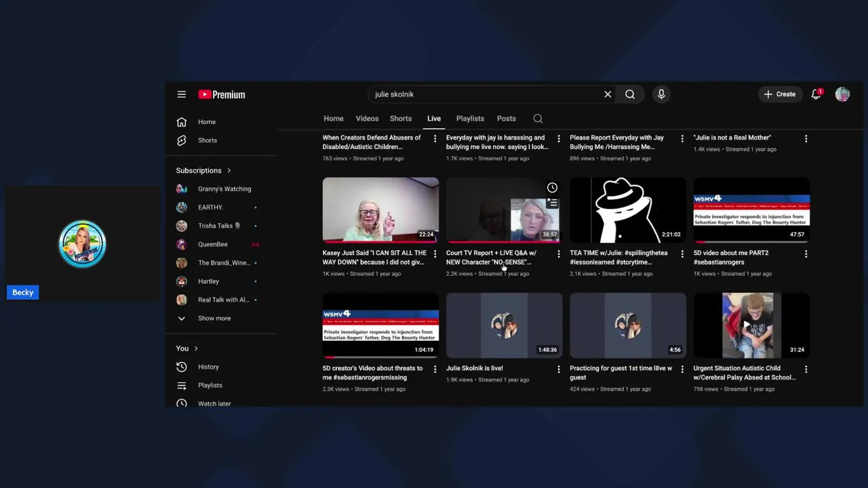Play the Urgent Situation 31:24 thumbnail
Image resolution: width=868 pixels, height=488 pixels.
(x=751, y=325)
